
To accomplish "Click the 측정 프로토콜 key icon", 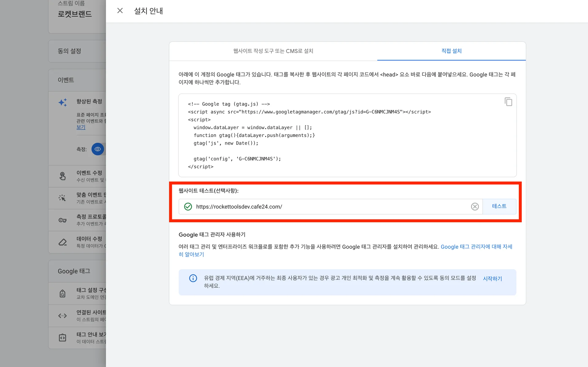I will [62, 220].
